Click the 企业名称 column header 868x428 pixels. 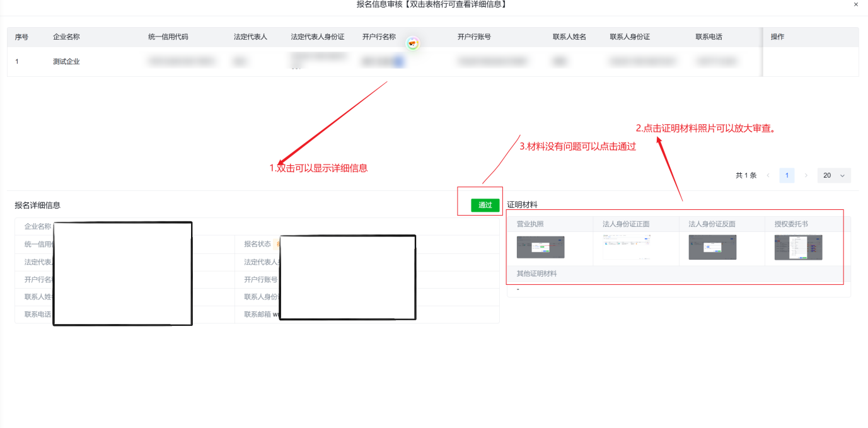pyautogui.click(x=66, y=37)
